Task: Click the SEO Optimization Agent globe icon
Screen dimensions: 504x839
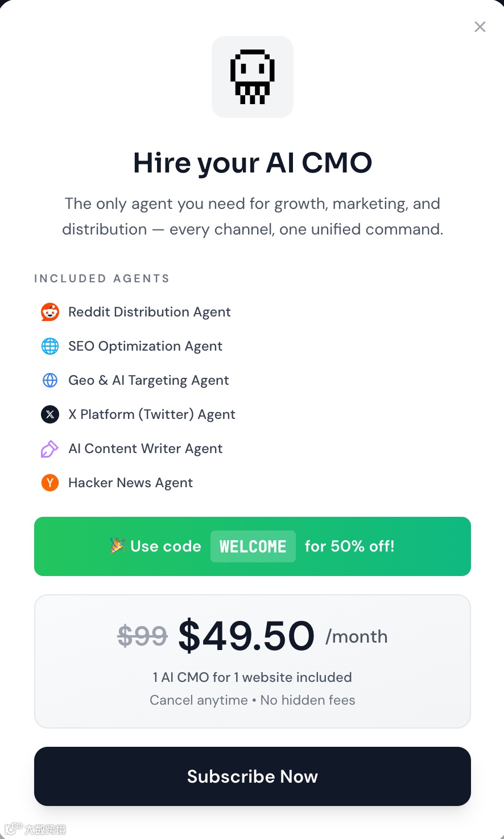Action: 50,346
